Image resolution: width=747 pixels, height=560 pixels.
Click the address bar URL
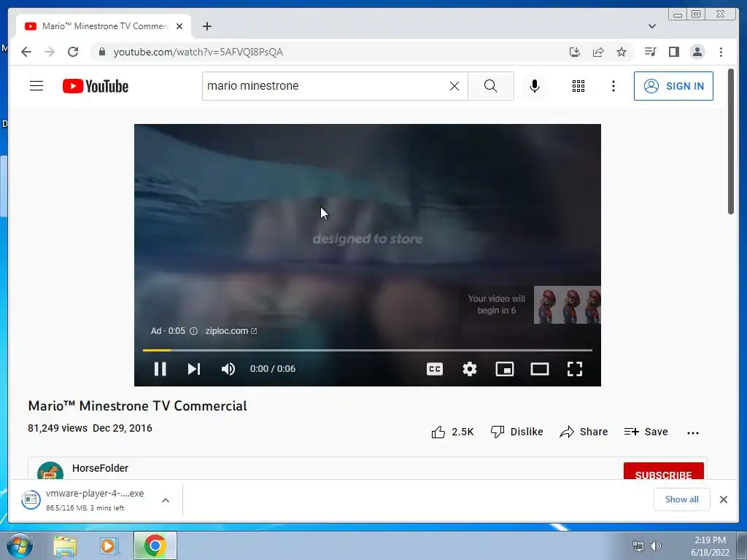[x=198, y=52]
